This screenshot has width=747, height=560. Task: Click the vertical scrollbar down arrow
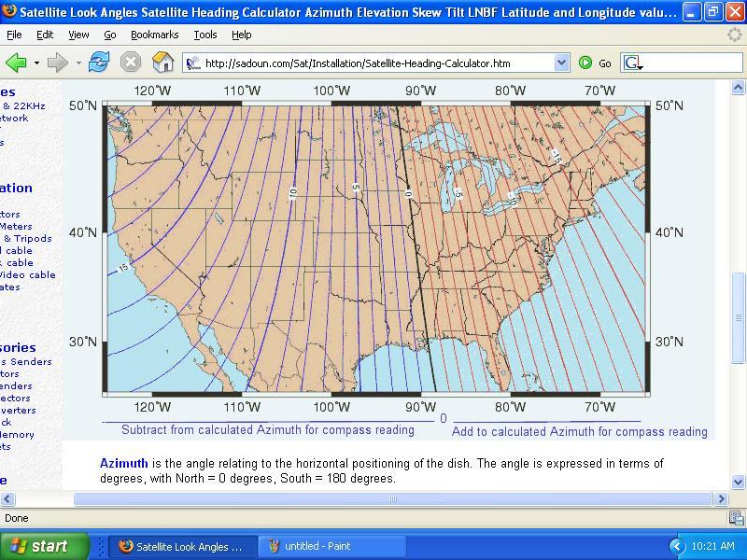click(x=738, y=482)
